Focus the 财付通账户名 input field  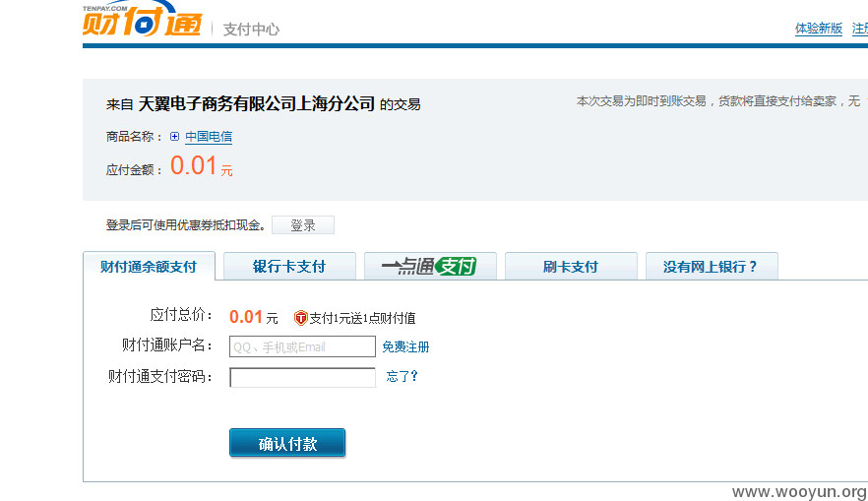(302, 346)
